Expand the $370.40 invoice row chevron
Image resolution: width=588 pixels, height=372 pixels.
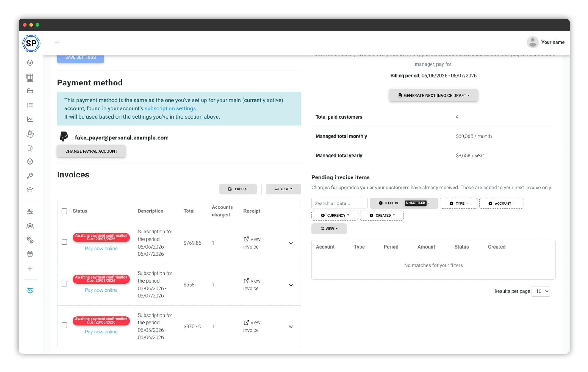pyautogui.click(x=291, y=327)
